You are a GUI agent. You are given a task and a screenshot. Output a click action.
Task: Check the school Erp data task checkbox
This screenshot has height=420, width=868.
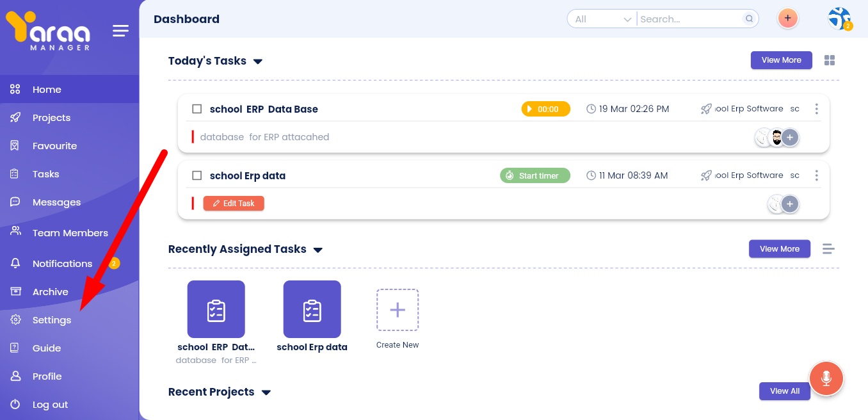click(x=197, y=175)
